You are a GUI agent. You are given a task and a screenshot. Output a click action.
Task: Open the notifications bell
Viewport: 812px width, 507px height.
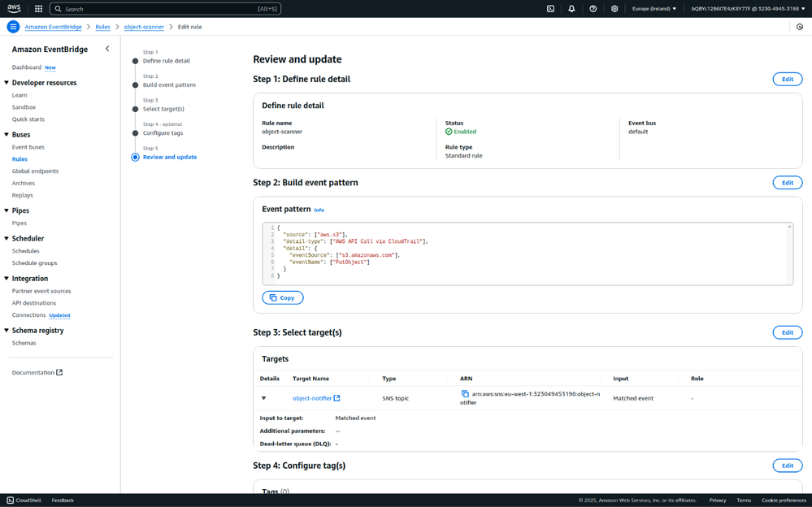point(571,9)
